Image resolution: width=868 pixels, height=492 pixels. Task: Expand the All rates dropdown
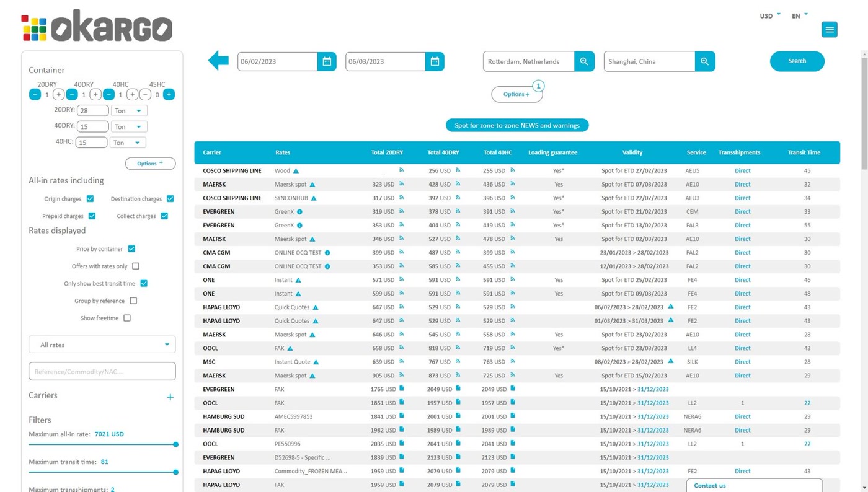click(x=102, y=345)
